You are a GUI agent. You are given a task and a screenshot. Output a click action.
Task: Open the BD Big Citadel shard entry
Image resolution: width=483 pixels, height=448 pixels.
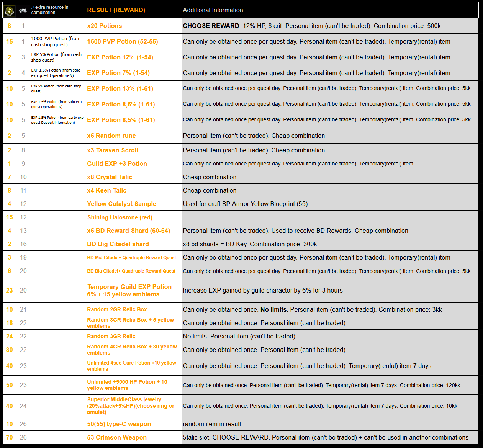pos(118,244)
